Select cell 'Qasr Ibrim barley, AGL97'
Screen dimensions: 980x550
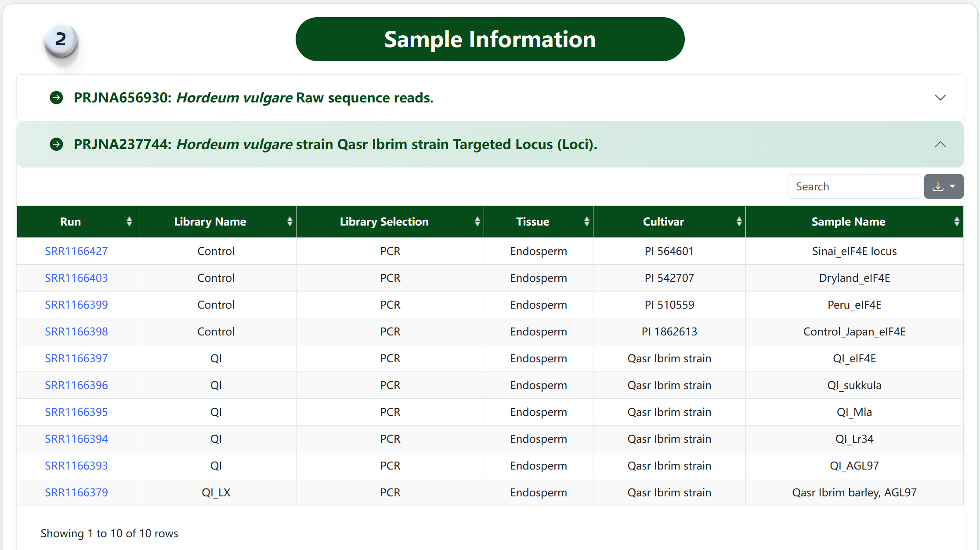(x=854, y=492)
